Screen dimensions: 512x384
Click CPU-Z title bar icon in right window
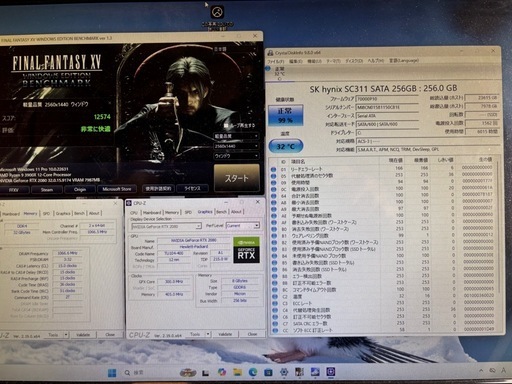pyautogui.click(x=129, y=203)
